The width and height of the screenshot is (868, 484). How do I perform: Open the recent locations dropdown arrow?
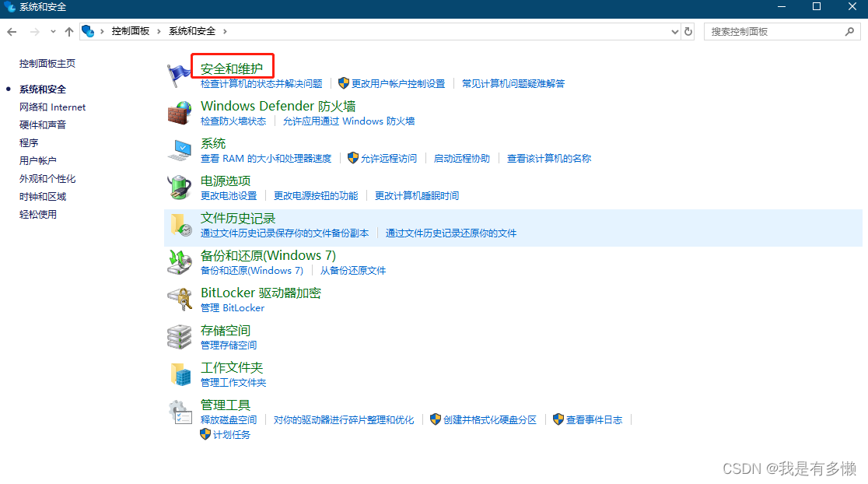[x=53, y=32]
